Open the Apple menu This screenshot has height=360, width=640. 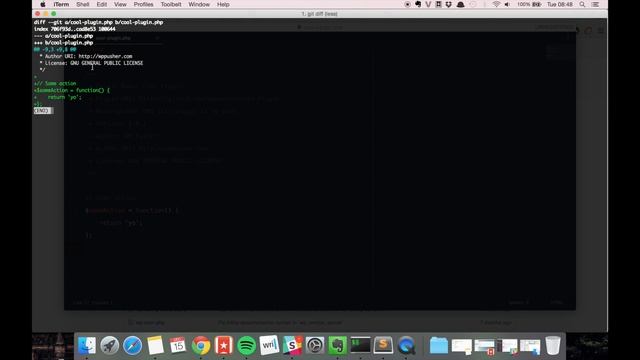point(42,4)
